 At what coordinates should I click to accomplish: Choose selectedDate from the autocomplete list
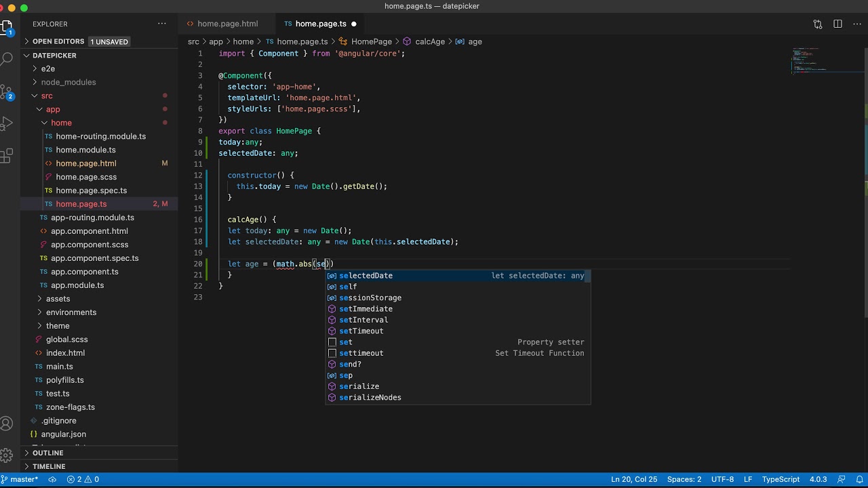(366, 276)
